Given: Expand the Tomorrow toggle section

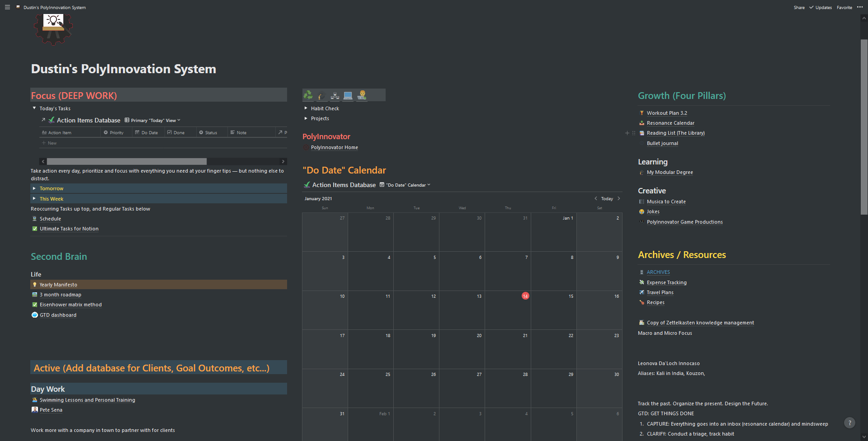Looking at the screenshot, I should [x=34, y=188].
